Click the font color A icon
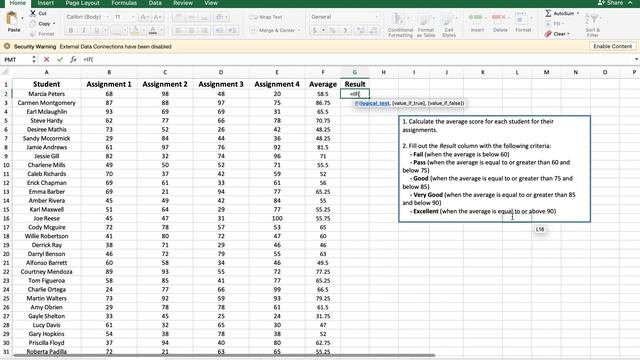 click(153, 30)
